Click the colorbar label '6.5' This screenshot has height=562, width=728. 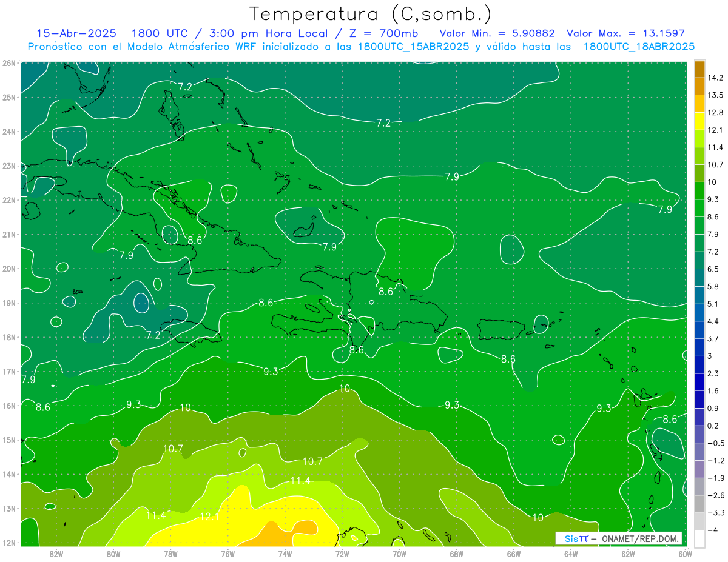tap(713, 269)
